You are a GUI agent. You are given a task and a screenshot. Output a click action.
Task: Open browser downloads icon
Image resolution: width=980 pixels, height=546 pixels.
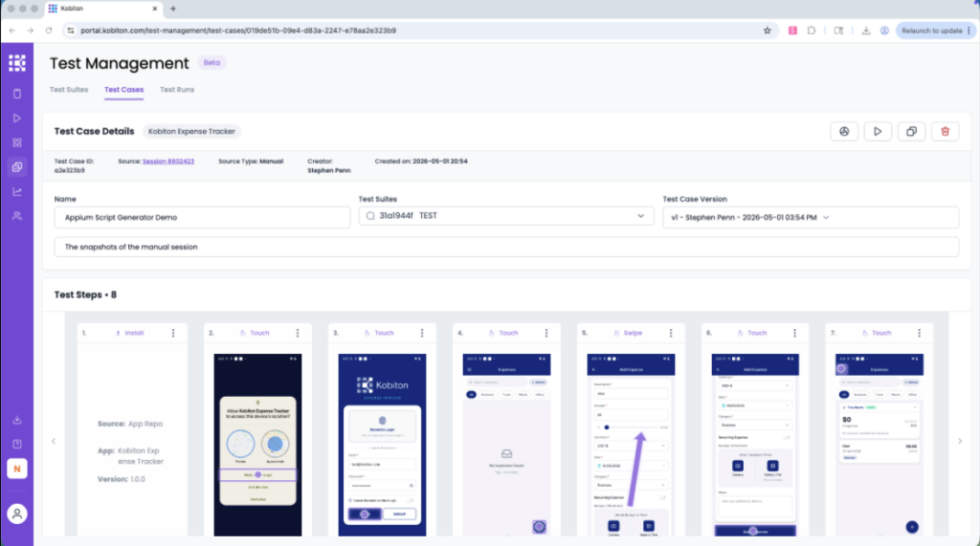(x=865, y=30)
